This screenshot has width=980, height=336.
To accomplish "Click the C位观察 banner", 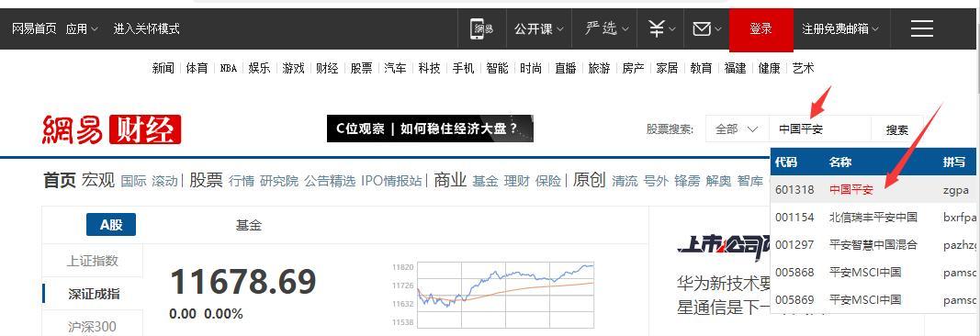I will 430,129.
